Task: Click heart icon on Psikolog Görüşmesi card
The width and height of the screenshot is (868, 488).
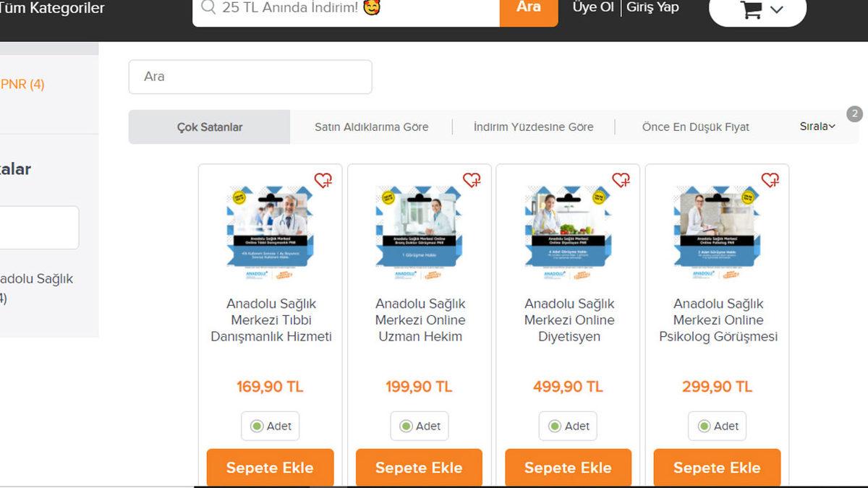Action: [x=770, y=180]
